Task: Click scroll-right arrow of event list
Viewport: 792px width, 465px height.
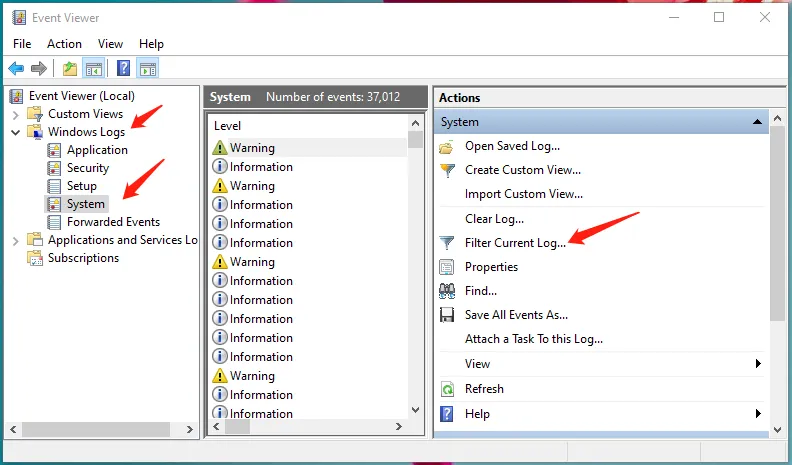Action: pos(399,427)
